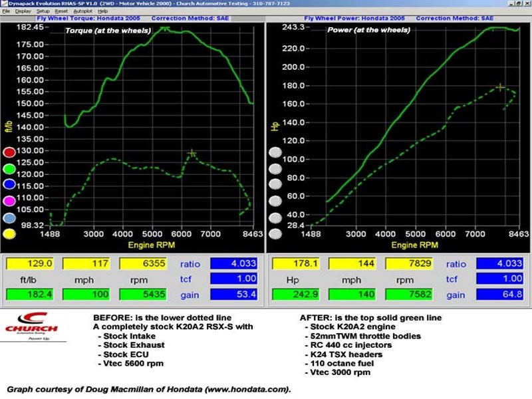532x399 pixels.
Task: Open the Help menu
Action: pyautogui.click(x=103, y=11)
